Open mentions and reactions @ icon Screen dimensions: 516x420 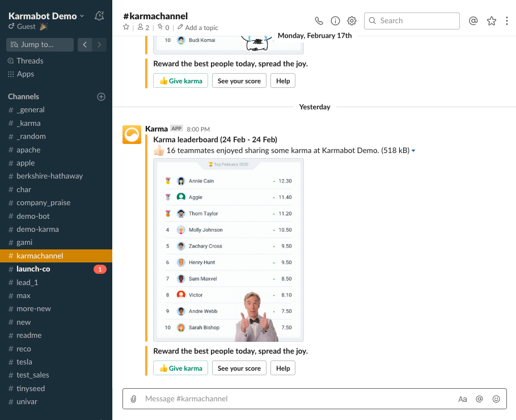point(473,21)
